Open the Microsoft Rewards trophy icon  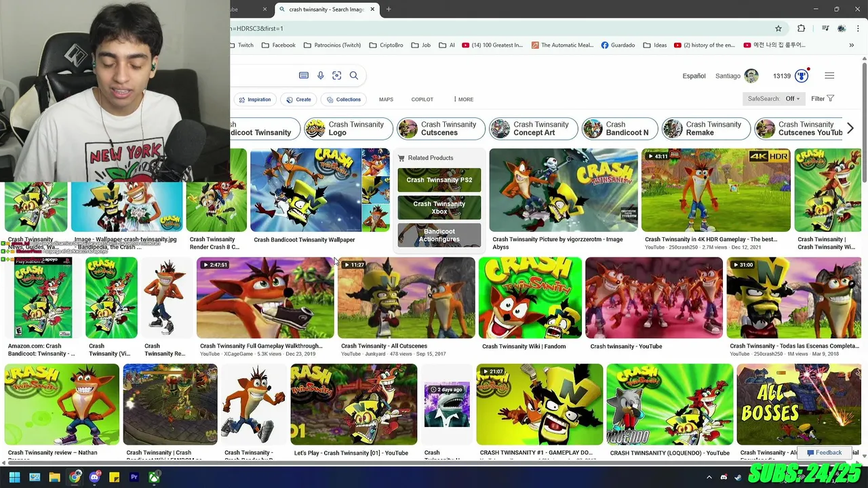click(x=802, y=76)
